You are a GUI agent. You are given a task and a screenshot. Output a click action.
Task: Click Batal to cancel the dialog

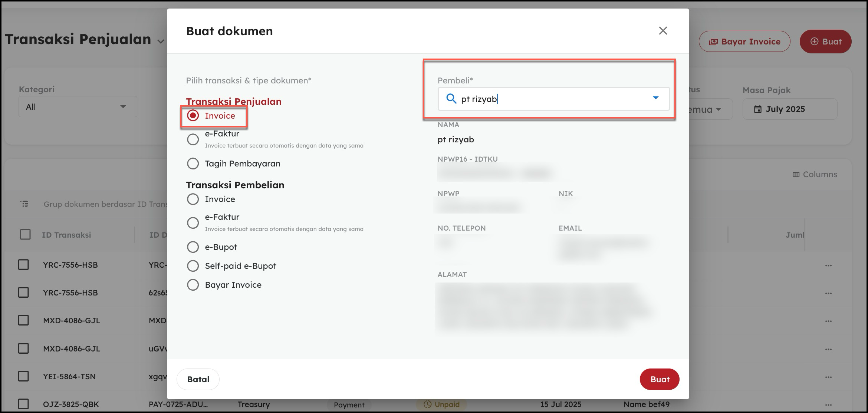tap(198, 379)
